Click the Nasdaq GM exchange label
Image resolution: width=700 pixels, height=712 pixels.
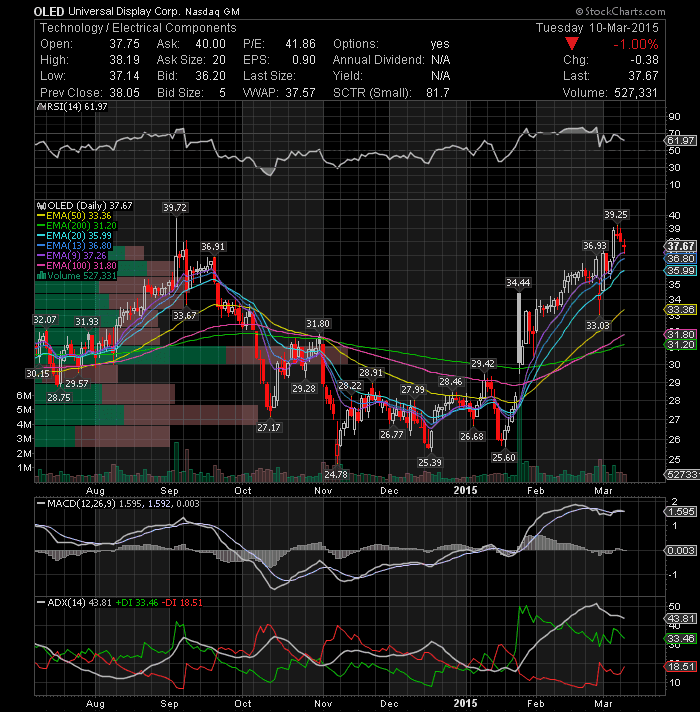click(x=212, y=12)
